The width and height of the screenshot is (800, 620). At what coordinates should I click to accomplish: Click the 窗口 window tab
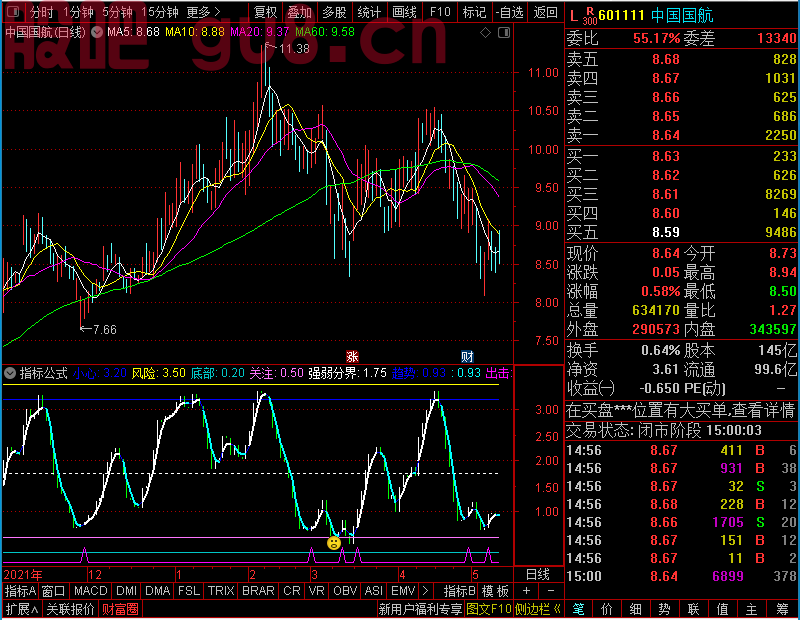54,591
